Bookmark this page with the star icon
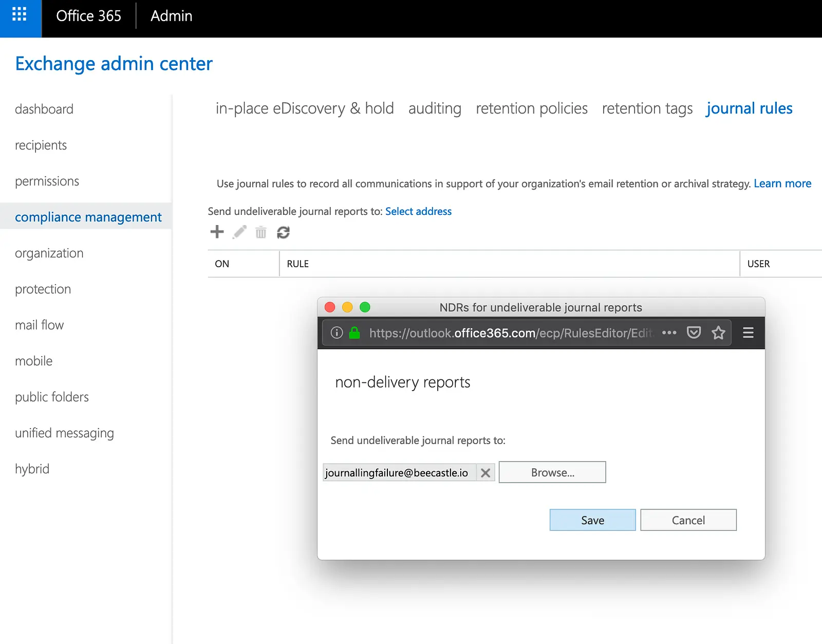Viewport: 822px width, 644px height. coord(718,333)
